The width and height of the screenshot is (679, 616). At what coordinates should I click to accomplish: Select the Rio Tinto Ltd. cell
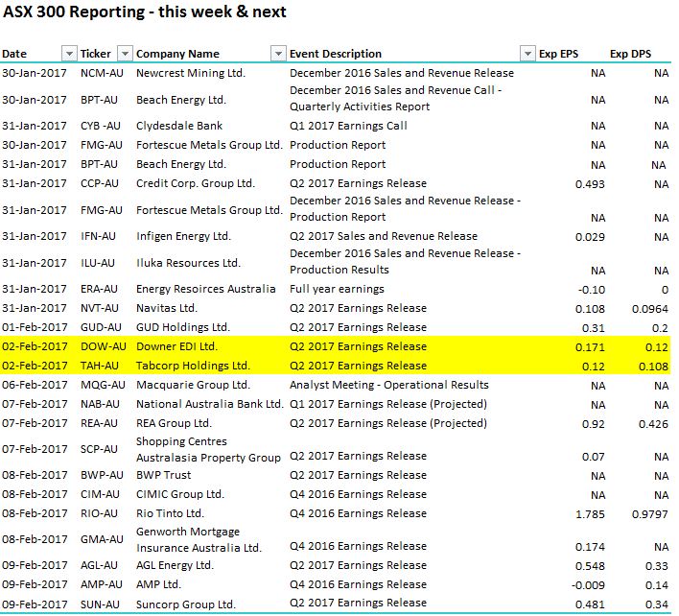coord(170,513)
